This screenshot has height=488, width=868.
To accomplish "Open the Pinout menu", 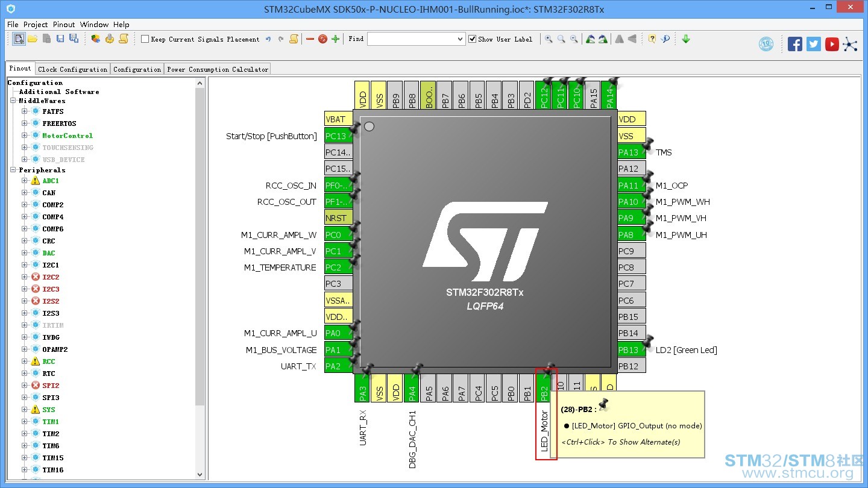I will click(64, 25).
